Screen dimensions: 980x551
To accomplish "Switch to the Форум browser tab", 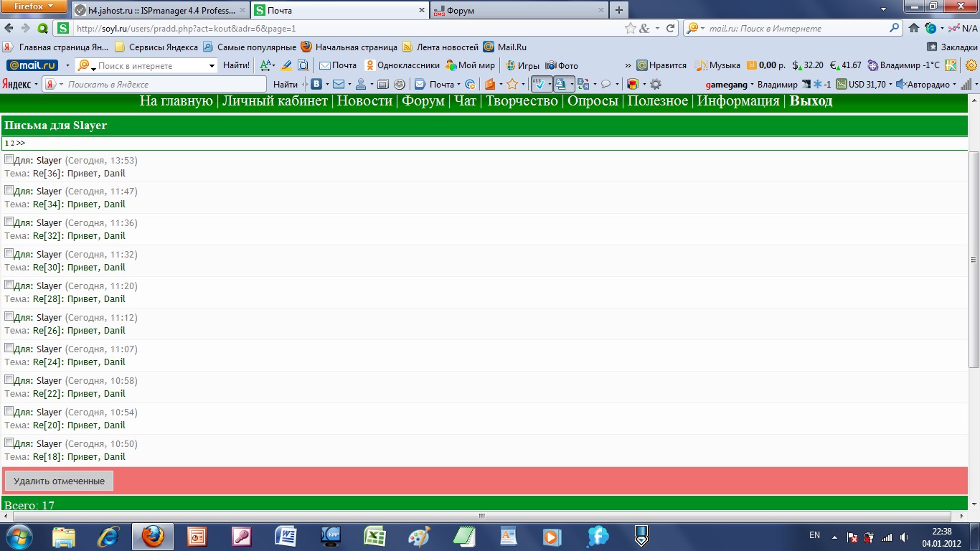I will point(518,11).
